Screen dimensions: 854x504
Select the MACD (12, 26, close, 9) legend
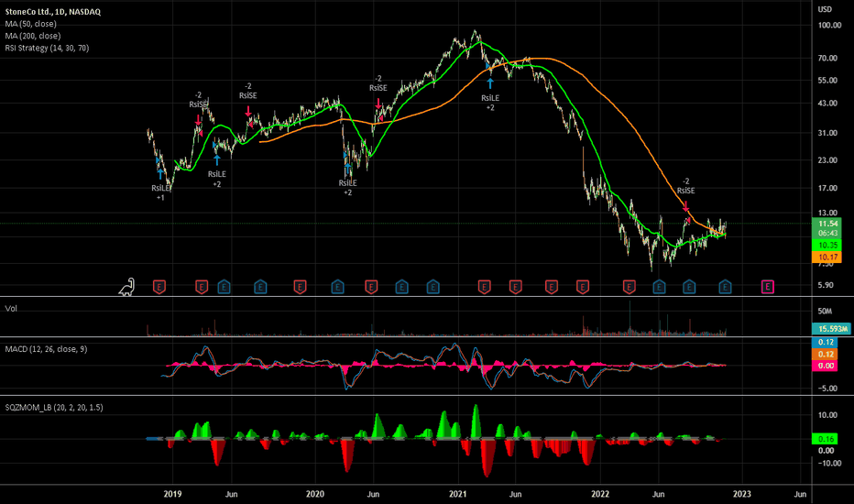click(x=46, y=349)
